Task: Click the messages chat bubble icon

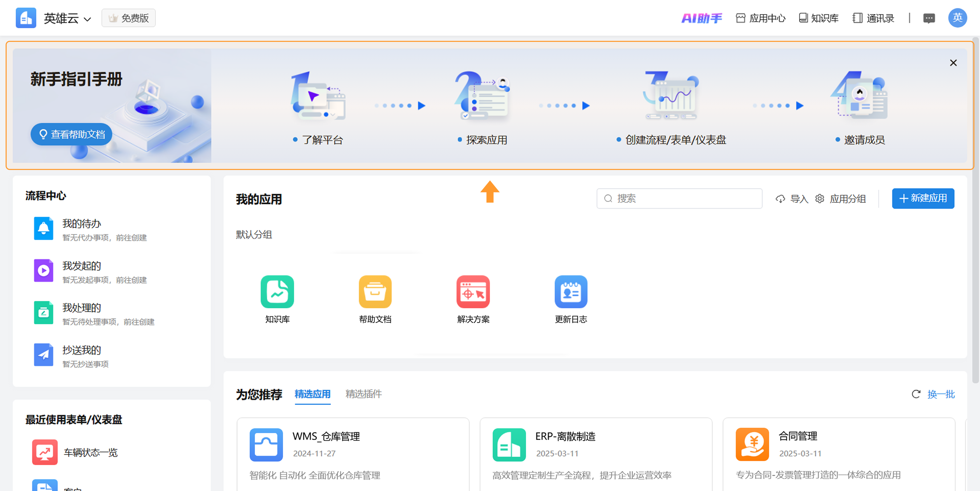Action: click(x=929, y=18)
